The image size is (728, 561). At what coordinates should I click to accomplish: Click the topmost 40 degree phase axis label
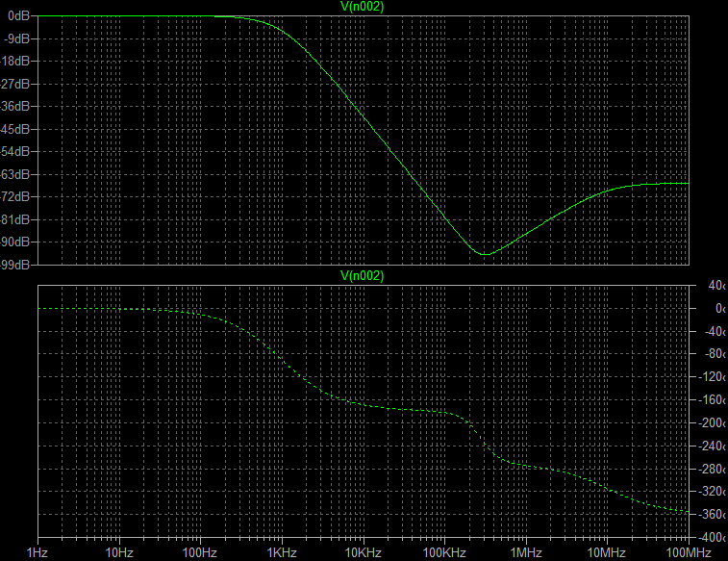pos(715,286)
